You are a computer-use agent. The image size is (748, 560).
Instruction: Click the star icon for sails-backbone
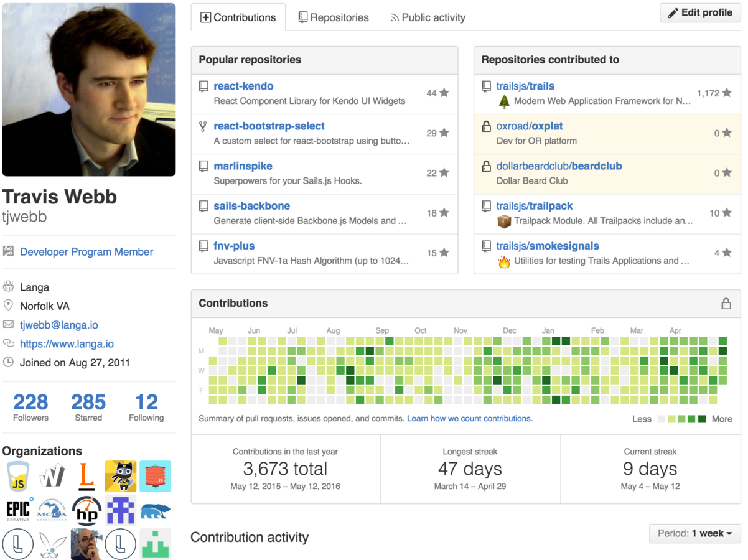point(444,212)
